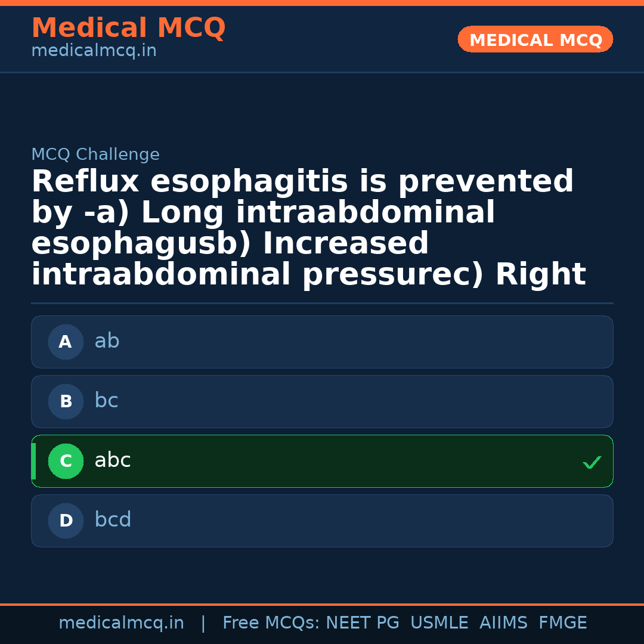Click FMGE in the footer
Image resolution: width=644 pixels, height=644 pixels.
pos(562,623)
